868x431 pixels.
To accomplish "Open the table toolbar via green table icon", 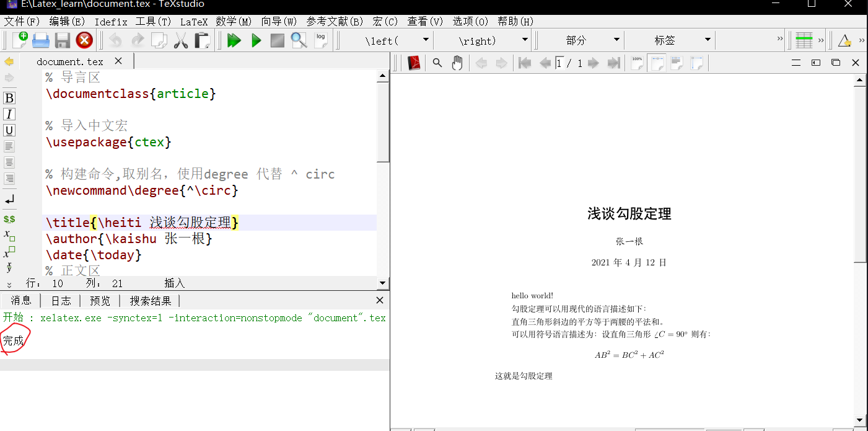I will (x=804, y=40).
